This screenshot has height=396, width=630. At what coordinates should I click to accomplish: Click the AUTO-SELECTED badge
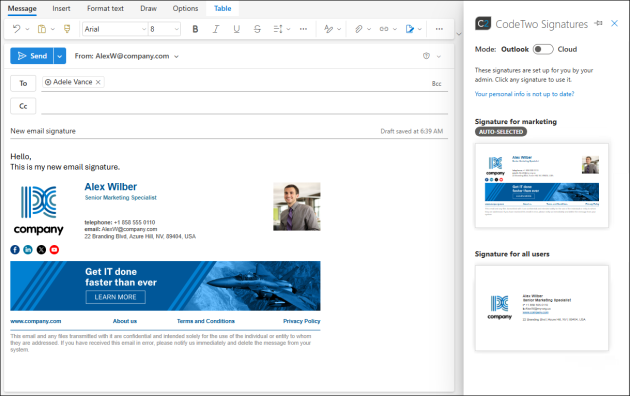click(501, 132)
